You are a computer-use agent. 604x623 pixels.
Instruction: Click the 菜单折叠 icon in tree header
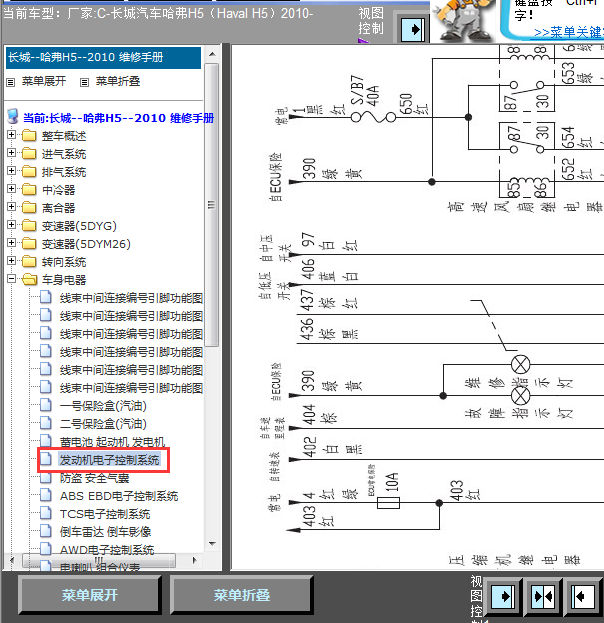coord(84,82)
